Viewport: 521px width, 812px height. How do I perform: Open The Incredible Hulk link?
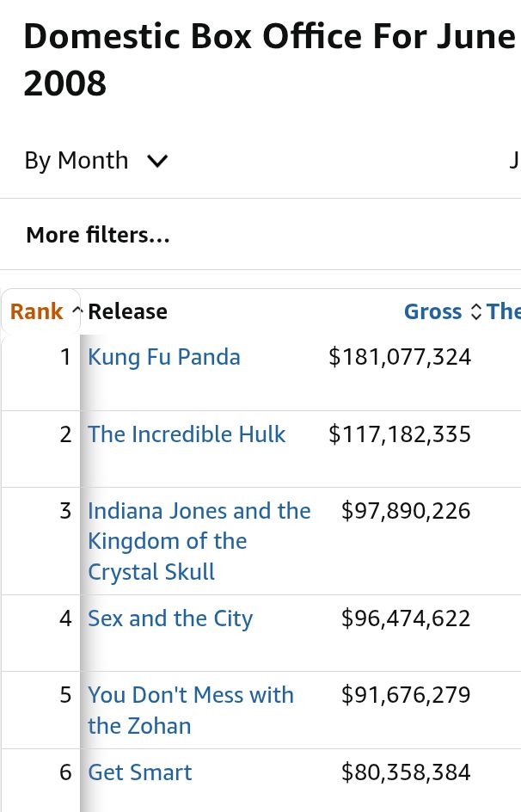click(187, 434)
